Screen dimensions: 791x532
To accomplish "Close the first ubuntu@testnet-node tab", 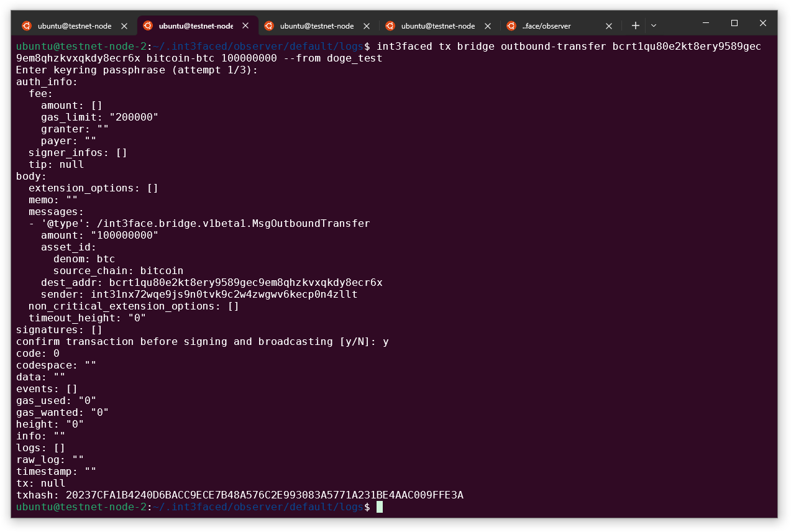I will click(x=124, y=25).
